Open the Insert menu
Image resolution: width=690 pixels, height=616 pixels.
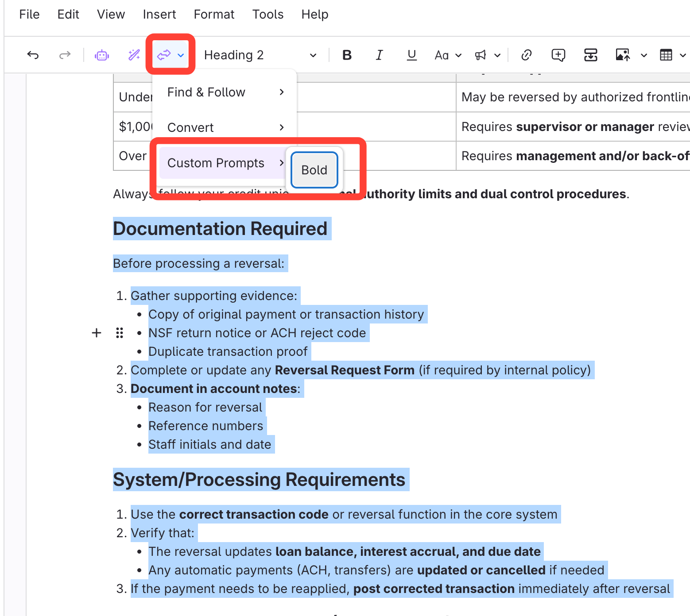tap(159, 15)
